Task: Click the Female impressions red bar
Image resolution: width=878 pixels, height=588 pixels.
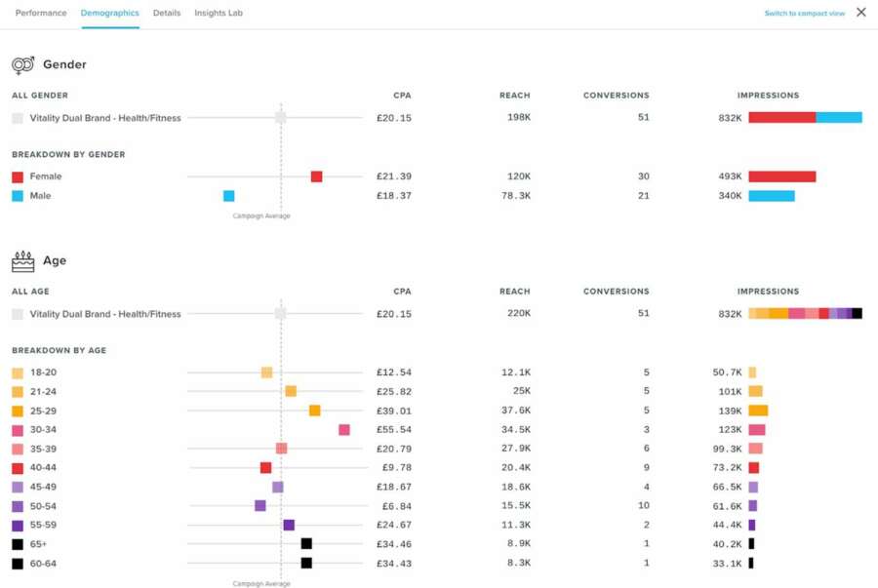Action: pyautogui.click(x=781, y=177)
